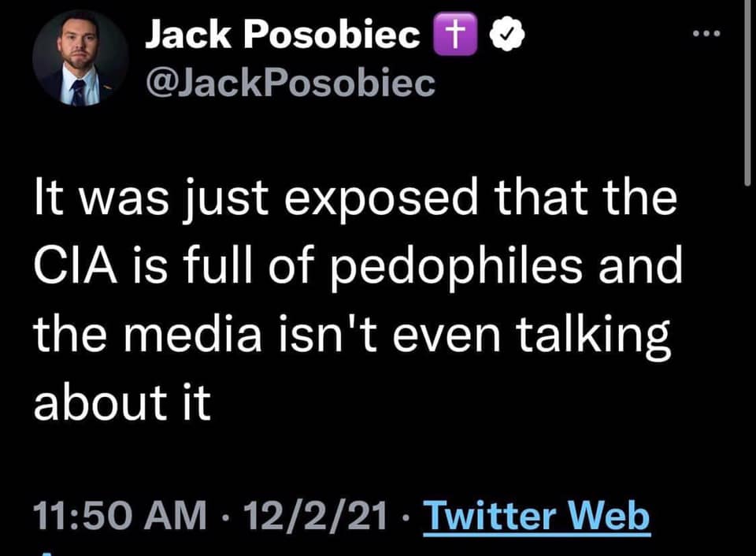The image size is (756, 556).
Task: Click the word pedophiles in tweet text
Action: 458,269
